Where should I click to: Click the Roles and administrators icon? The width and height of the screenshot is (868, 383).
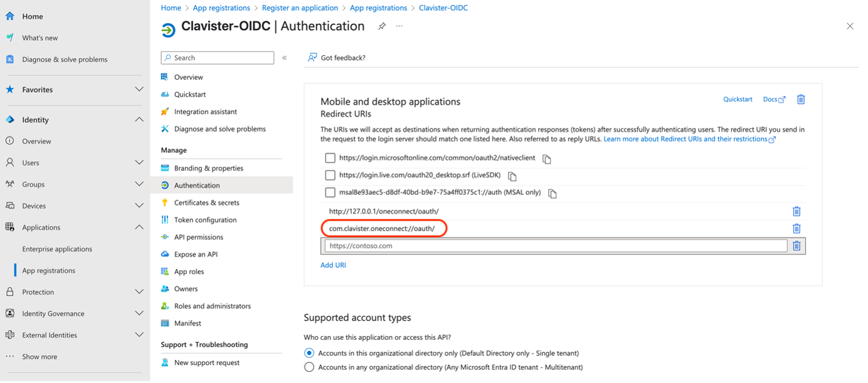(165, 306)
